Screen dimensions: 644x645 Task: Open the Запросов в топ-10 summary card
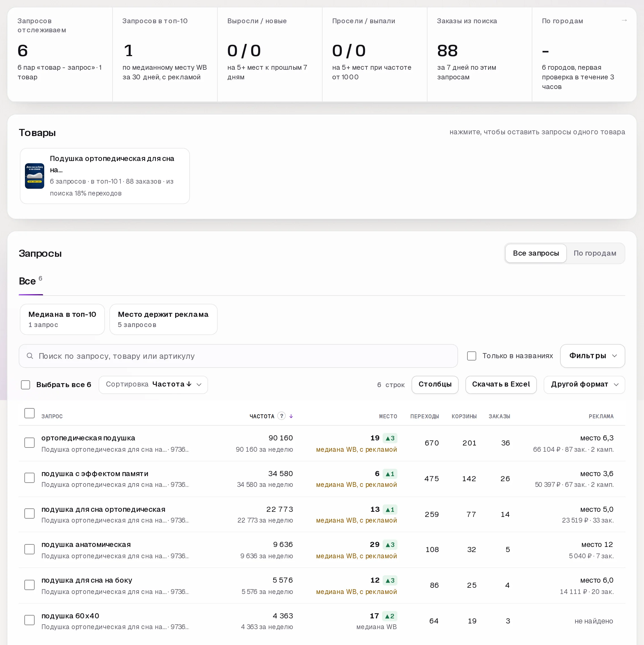click(x=165, y=54)
